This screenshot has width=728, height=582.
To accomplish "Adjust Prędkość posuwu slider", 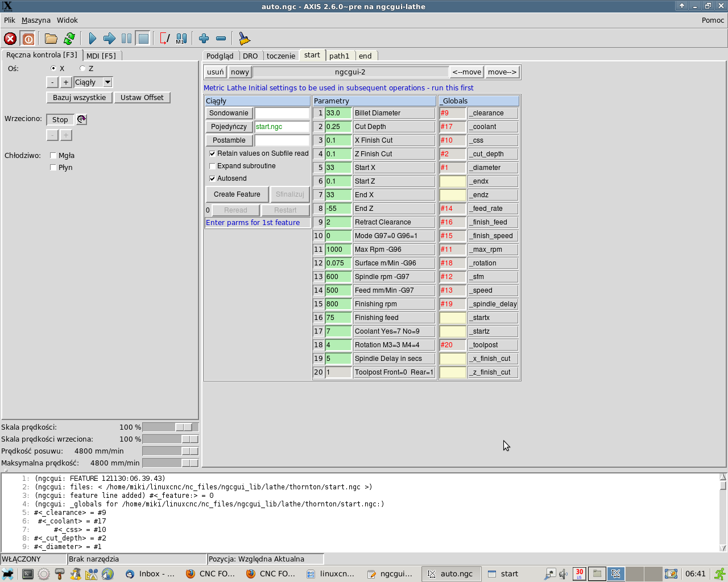I will (x=171, y=451).
